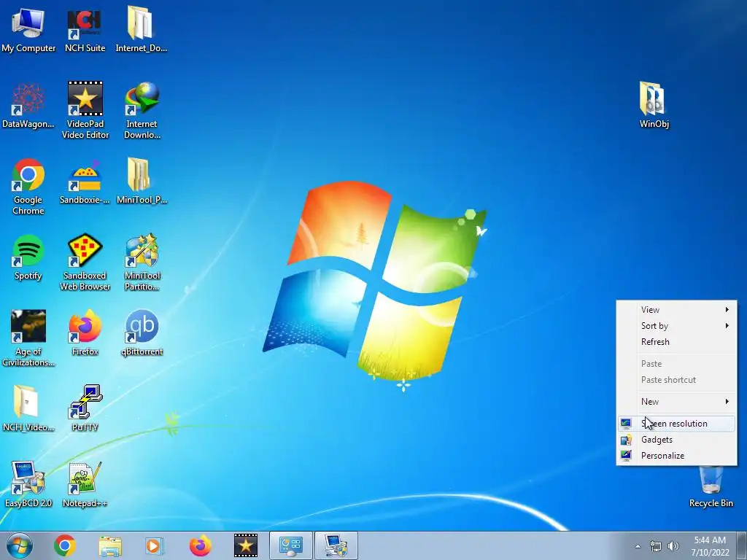Open VideoPad from the taskbar
This screenshot has width=747, height=560.
(x=245, y=545)
